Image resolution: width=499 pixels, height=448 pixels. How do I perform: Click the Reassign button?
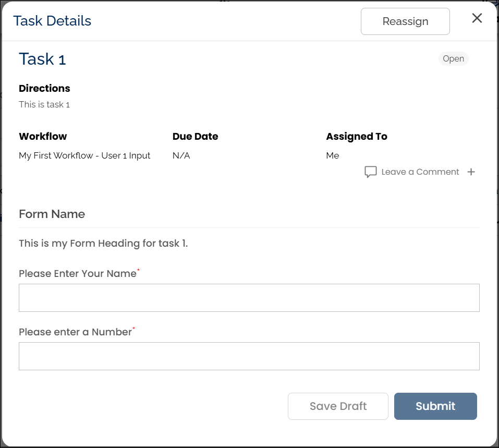point(405,21)
